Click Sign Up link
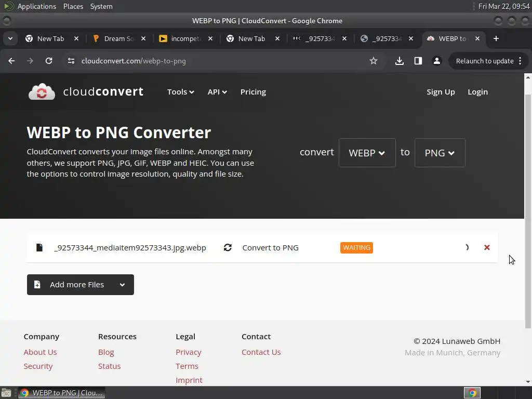This screenshot has width=532, height=399. [x=441, y=92]
